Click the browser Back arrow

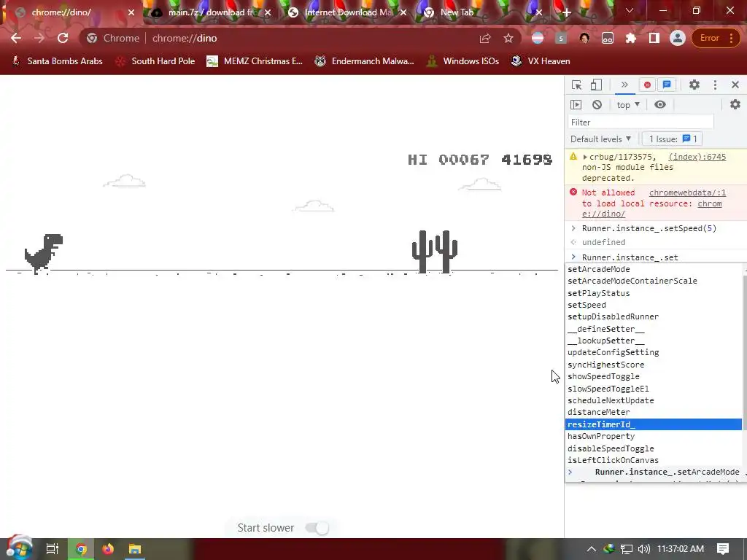[x=16, y=38]
